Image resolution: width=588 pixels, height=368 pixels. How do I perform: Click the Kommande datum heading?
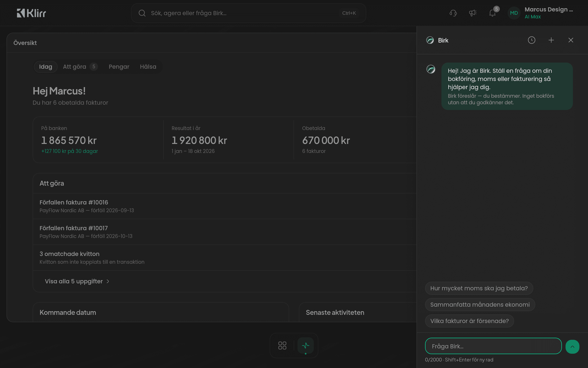68,313
